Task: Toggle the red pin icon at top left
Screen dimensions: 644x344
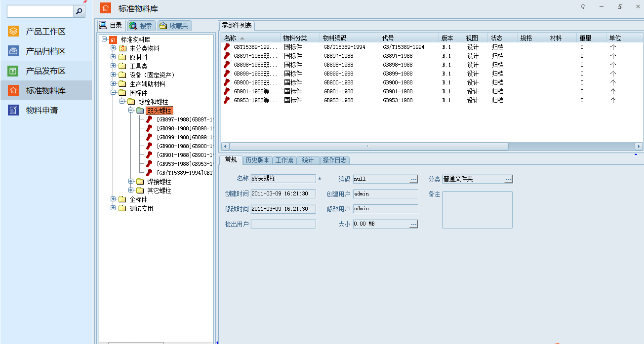Action: coord(85,2)
